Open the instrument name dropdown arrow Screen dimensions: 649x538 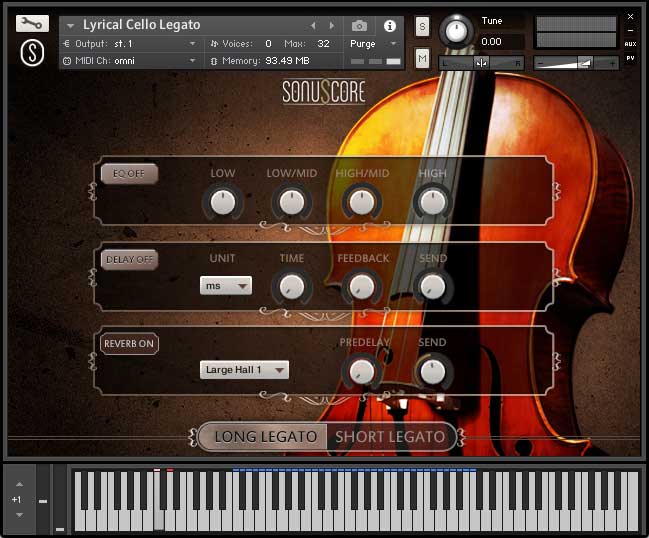pyautogui.click(x=70, y=26)
